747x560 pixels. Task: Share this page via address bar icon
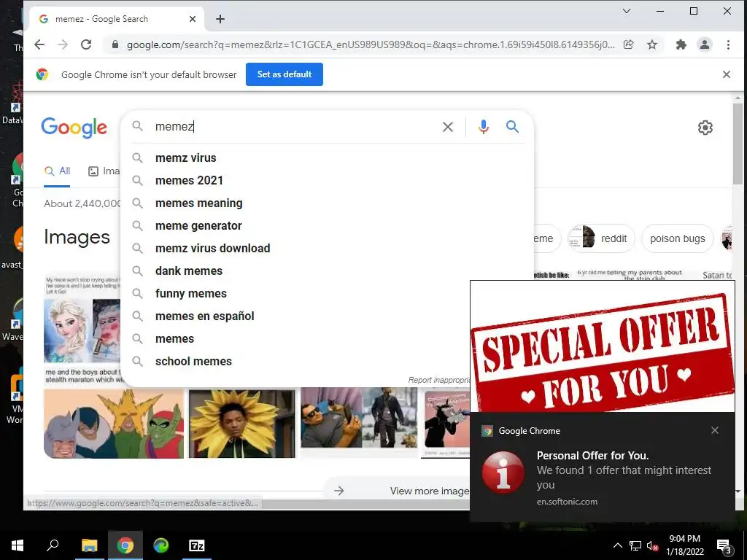click(628, 44)
